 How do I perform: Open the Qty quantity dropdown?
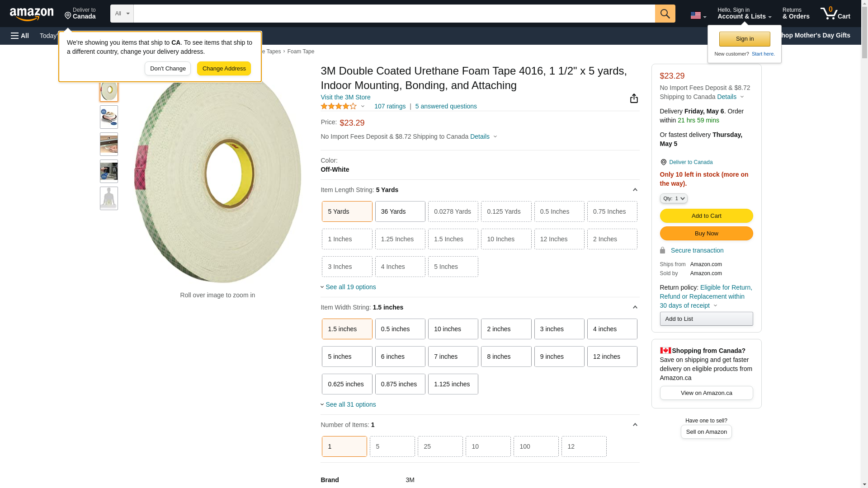pos(674,198)
